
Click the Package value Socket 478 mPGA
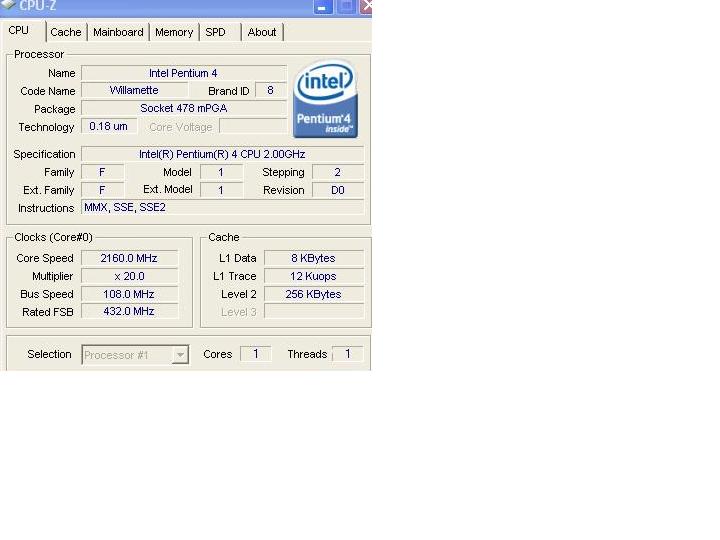click(x=184, y=108)
